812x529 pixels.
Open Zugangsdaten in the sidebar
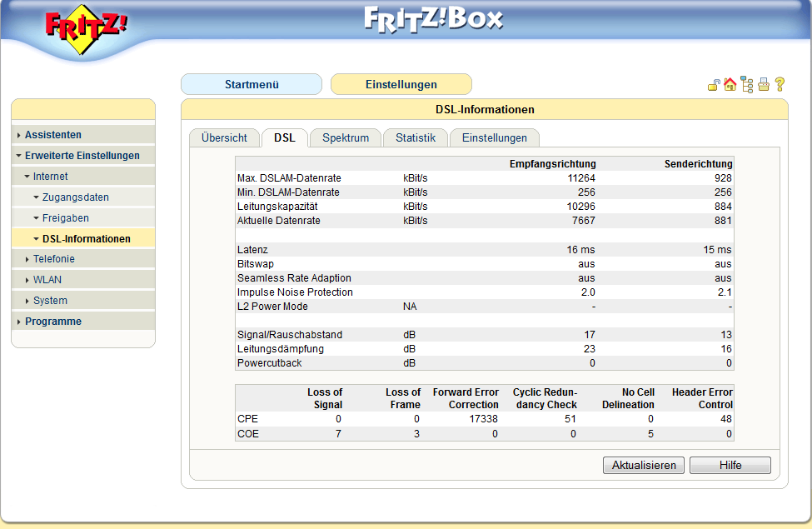point(82,197)
